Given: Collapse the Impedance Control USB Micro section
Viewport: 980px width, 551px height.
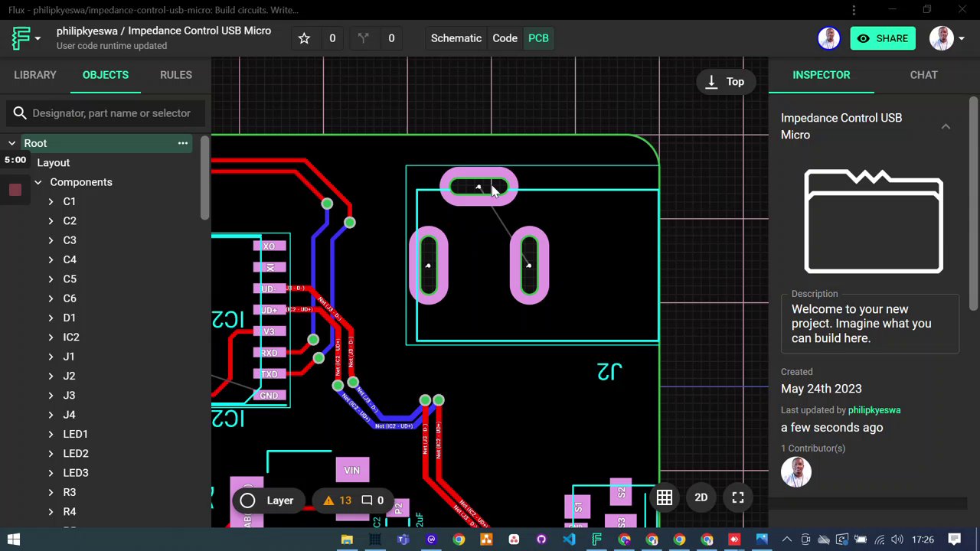Looking at the screenshot, I should click(x=946, y=126).
